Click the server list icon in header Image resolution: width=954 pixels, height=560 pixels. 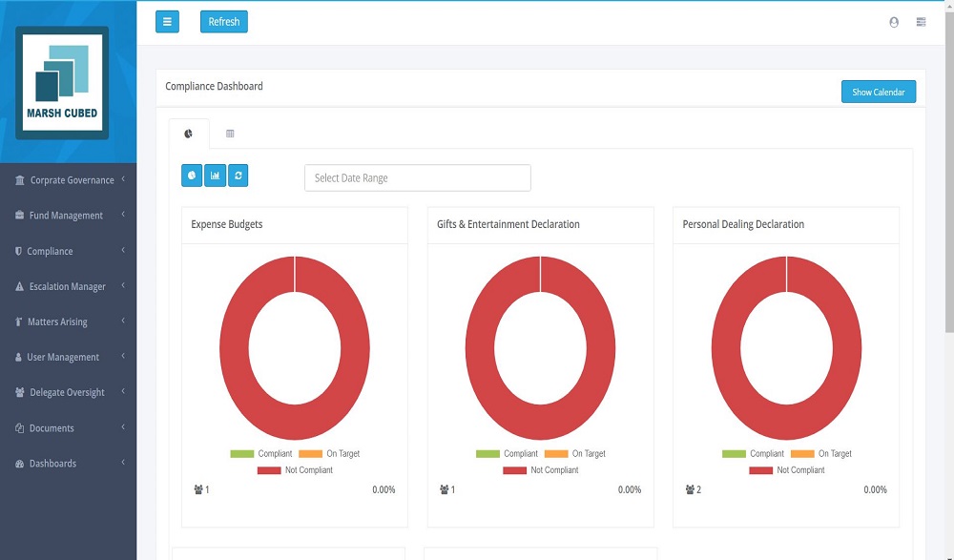[921, 22]
